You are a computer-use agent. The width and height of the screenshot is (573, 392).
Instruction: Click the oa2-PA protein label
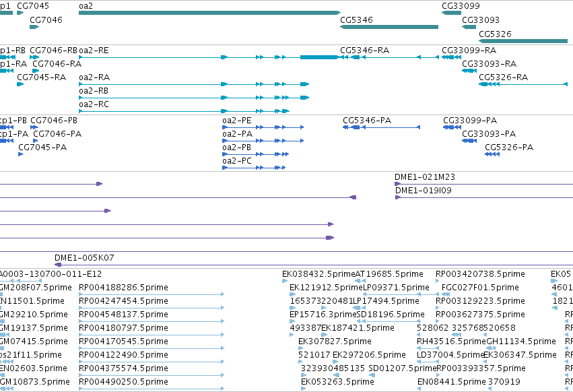pos(238,134)
